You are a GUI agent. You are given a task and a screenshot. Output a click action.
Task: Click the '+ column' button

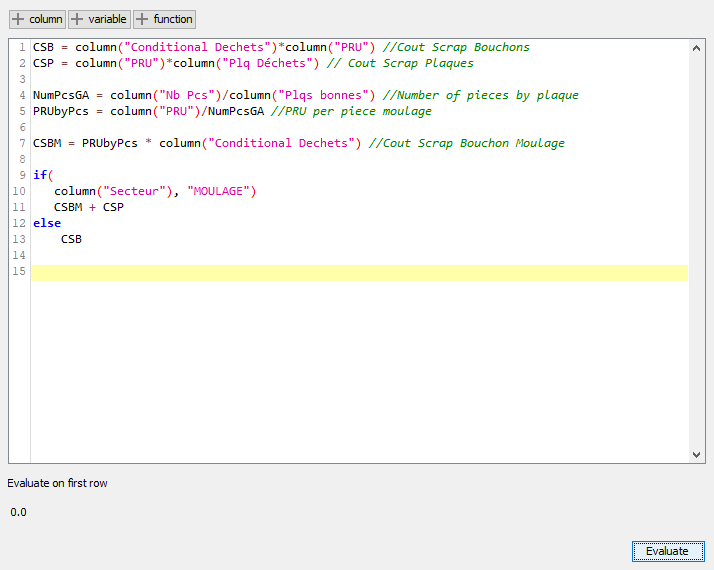[x=37, y=20]
